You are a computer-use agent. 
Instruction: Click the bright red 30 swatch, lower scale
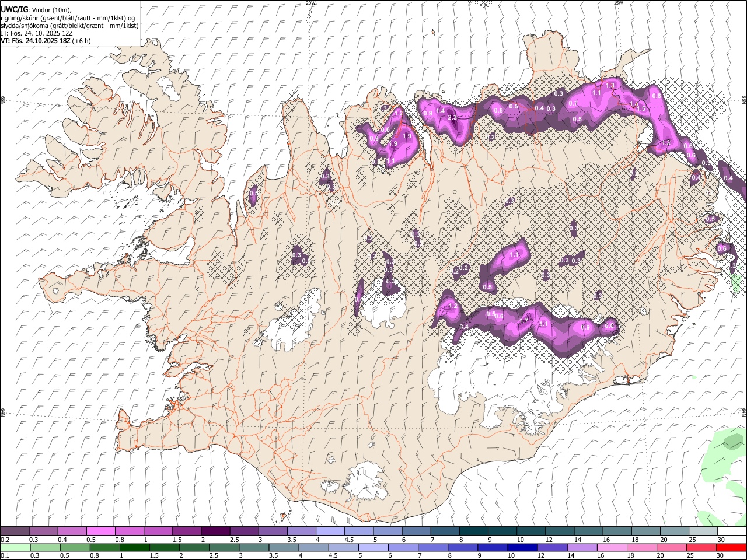(x=731, y=547)
